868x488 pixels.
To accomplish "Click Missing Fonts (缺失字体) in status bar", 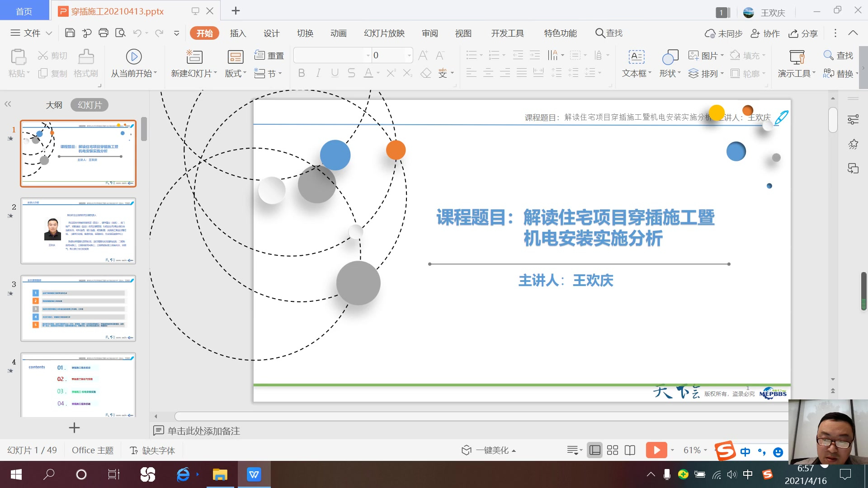I will pyautogui.click(x=152, y=450).
